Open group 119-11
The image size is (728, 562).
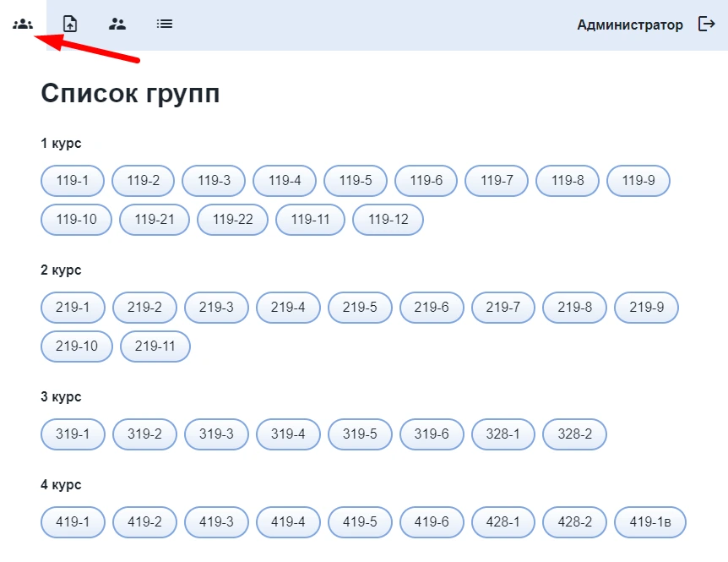310,219
